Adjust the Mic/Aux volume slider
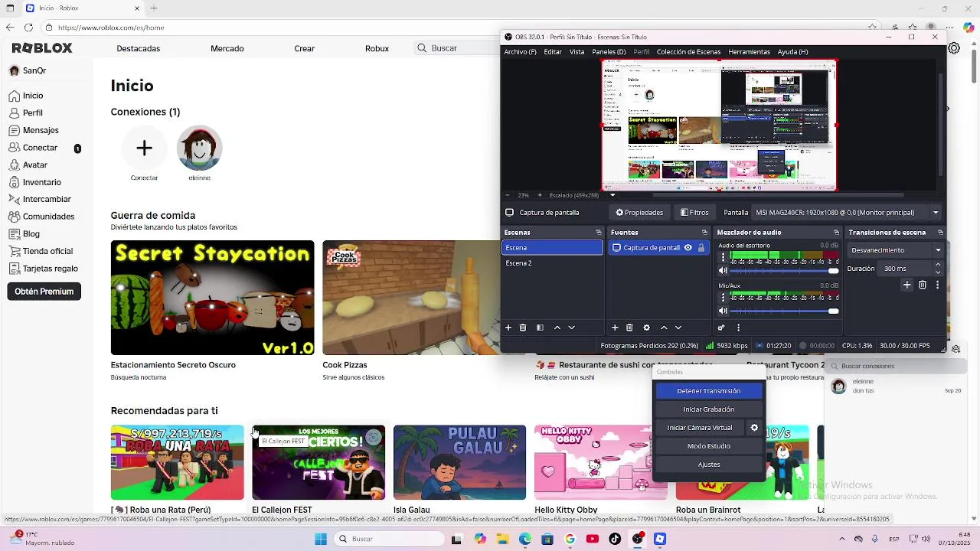Screen dimensions: 980x551 click(784, 311)
